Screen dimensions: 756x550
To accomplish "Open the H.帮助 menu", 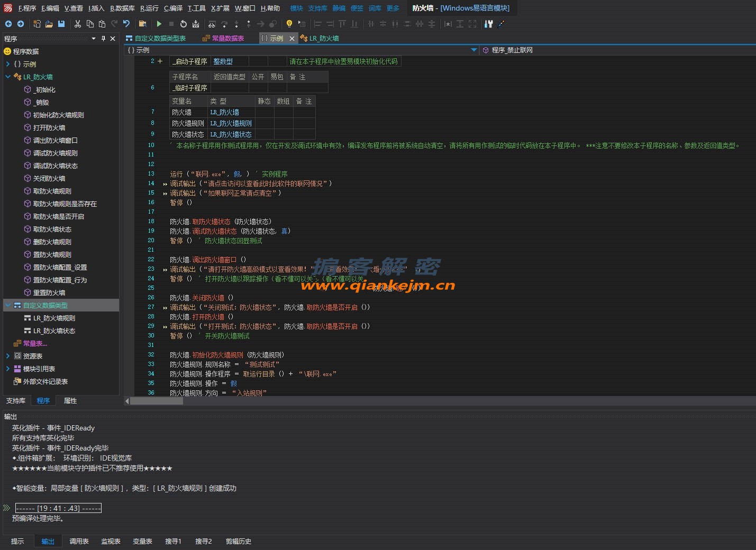I will 270,8.
